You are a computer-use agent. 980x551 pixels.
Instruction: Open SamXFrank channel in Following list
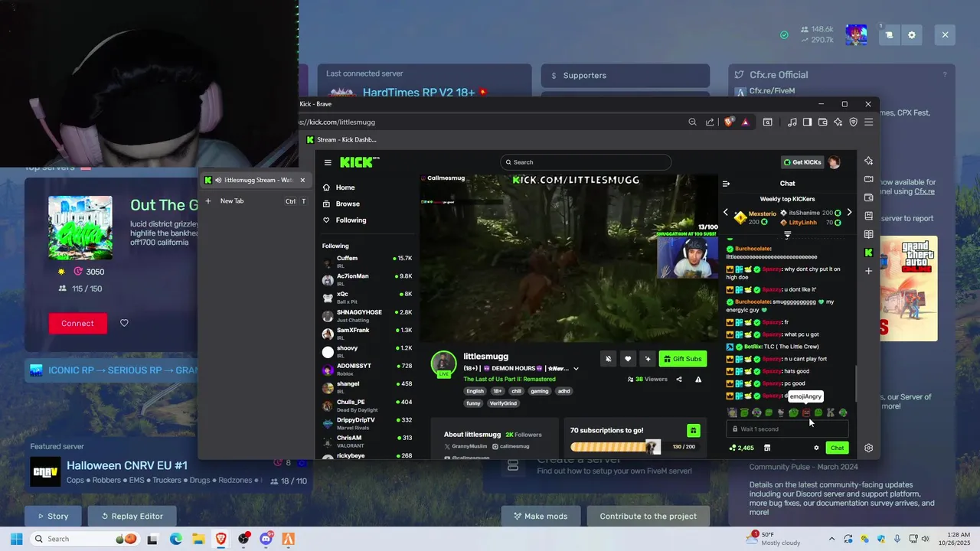[367, 332]
